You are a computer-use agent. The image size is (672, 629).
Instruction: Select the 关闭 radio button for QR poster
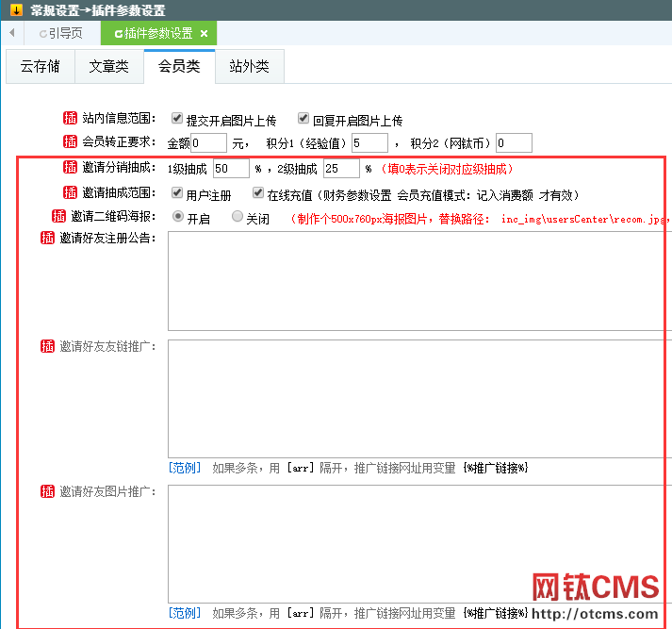tap(238, 217)
